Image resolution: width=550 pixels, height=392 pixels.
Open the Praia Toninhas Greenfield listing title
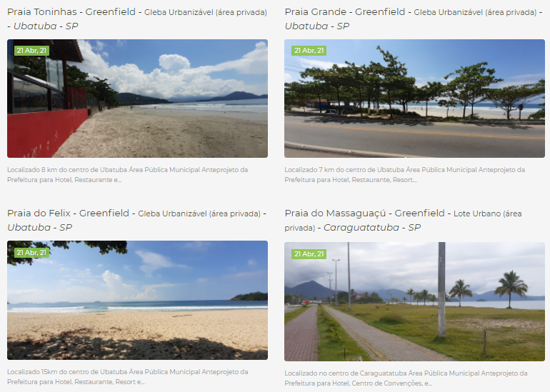[137, 19]
